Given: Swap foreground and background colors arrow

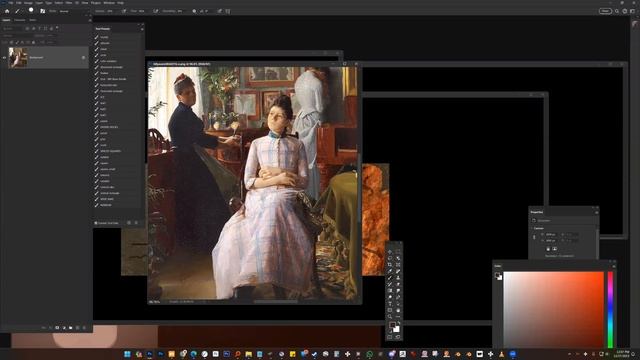Looking at the screenshot, I should 398,322.
